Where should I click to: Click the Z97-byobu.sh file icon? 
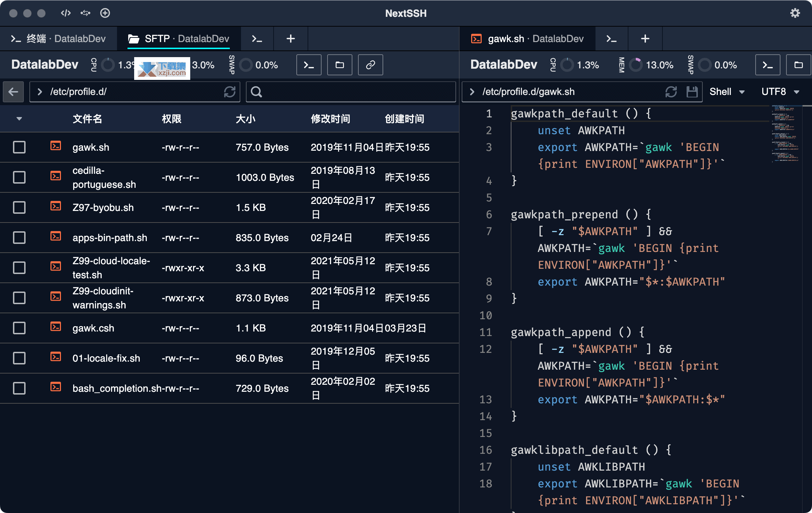(x=56, y=206)
